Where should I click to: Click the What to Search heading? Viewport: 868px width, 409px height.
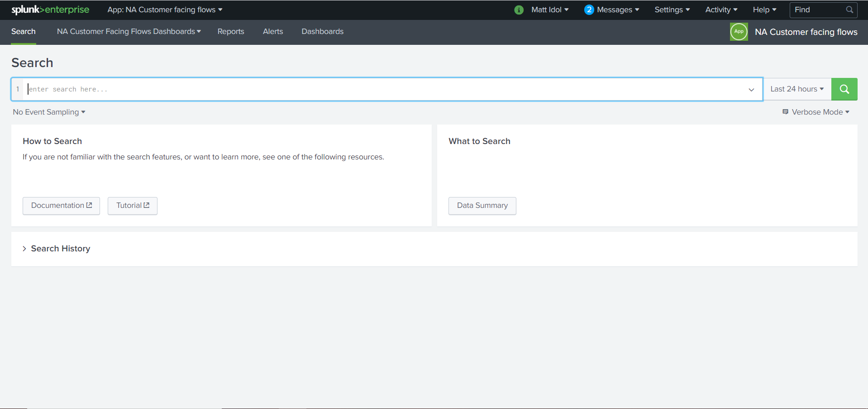coord(479,141)
